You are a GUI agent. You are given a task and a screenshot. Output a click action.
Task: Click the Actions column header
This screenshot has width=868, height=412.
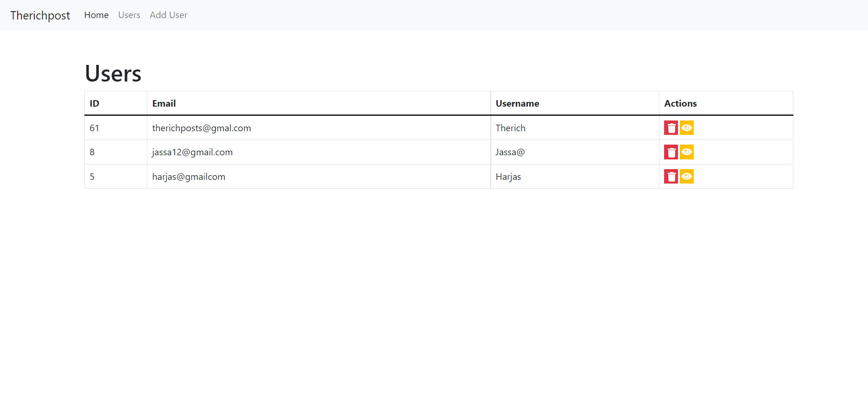point(680,103)
